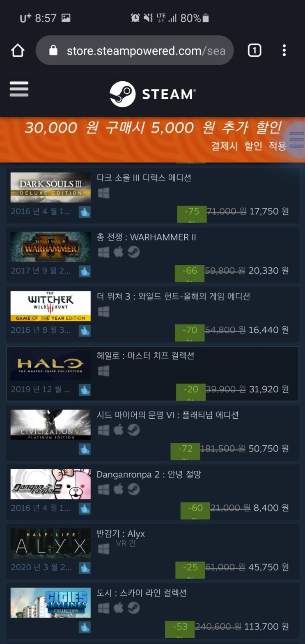Open browser three-dot overflow menu
This screenshot has width=305, height=644.
284,50
